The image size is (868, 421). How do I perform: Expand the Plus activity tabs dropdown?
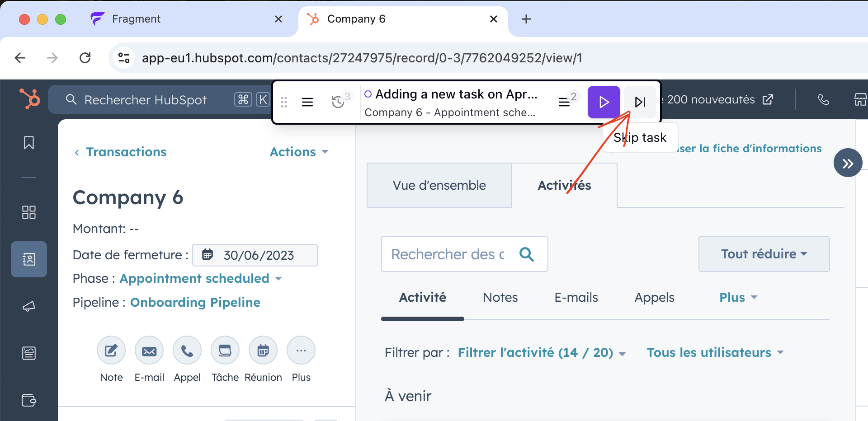click(738, 297)
